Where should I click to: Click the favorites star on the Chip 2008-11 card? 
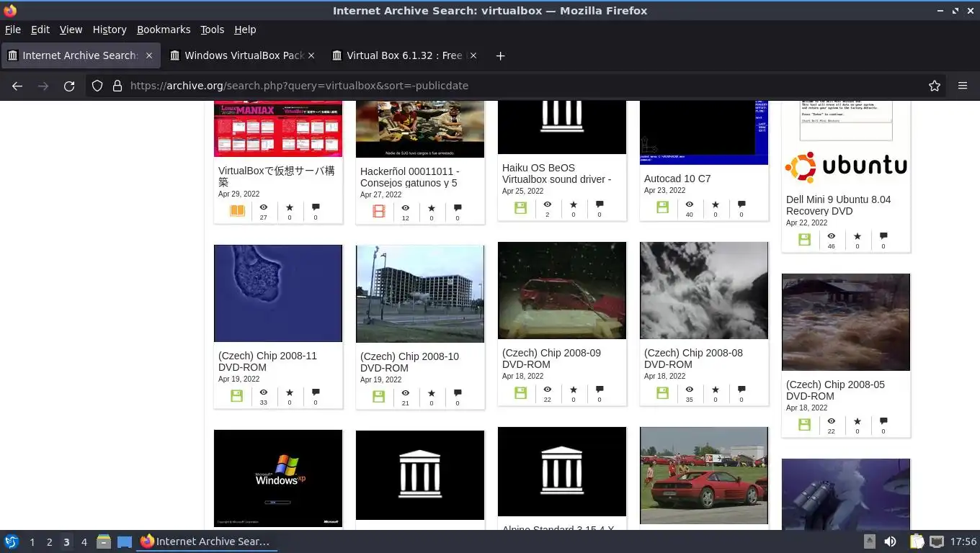click(290, 393)
